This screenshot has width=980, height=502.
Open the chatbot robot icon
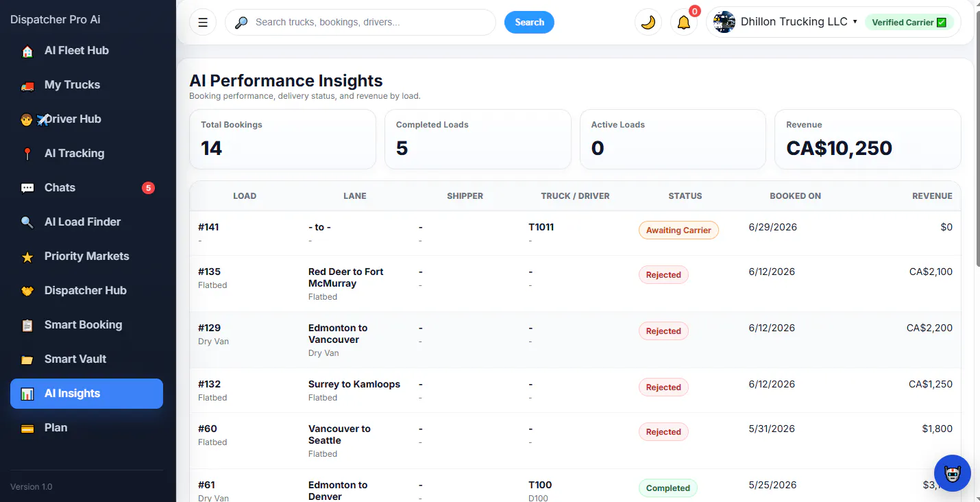(953, 473)
